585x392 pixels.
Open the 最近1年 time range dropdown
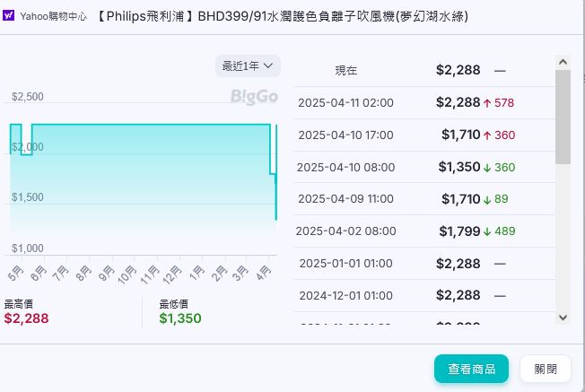pos(248,65)
